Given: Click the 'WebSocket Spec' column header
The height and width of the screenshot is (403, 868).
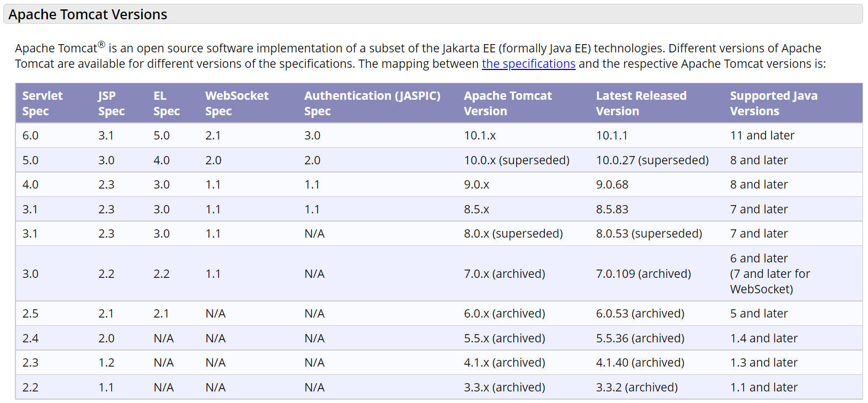Looking at the screenshot, I should pyautogui.click(x=237, y=103).
